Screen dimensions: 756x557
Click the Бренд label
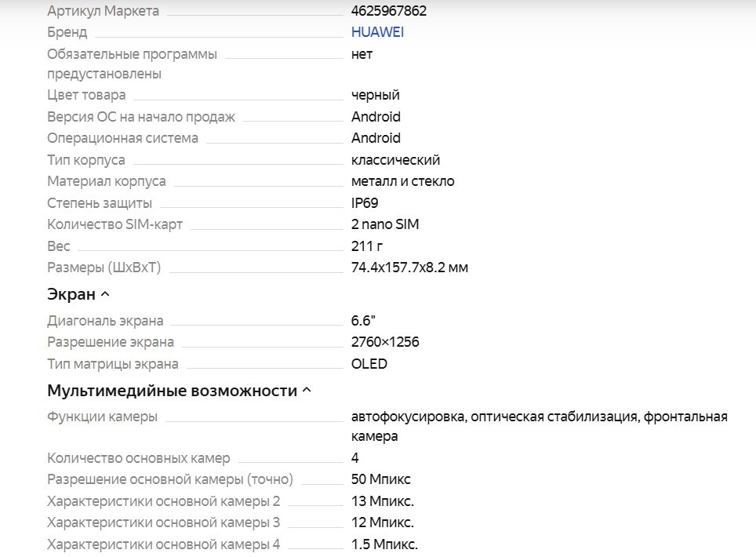click(67, 32)
